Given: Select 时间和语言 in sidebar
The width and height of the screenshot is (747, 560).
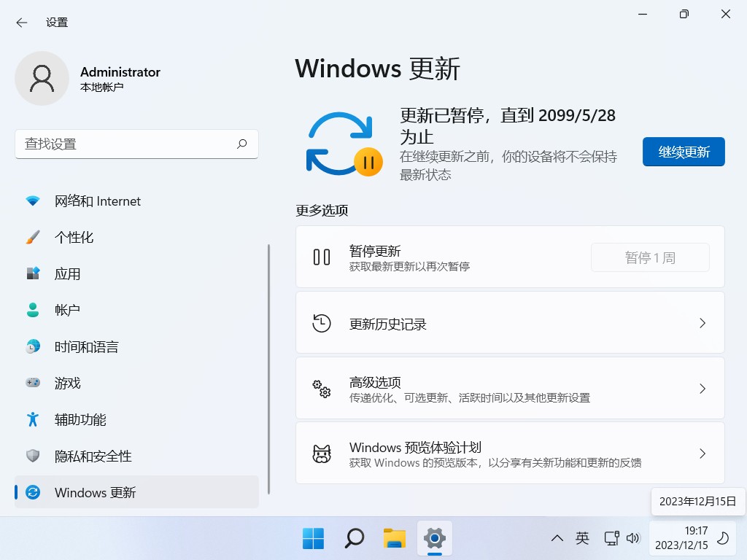Looking at the screenshot, I should [136, 346].
